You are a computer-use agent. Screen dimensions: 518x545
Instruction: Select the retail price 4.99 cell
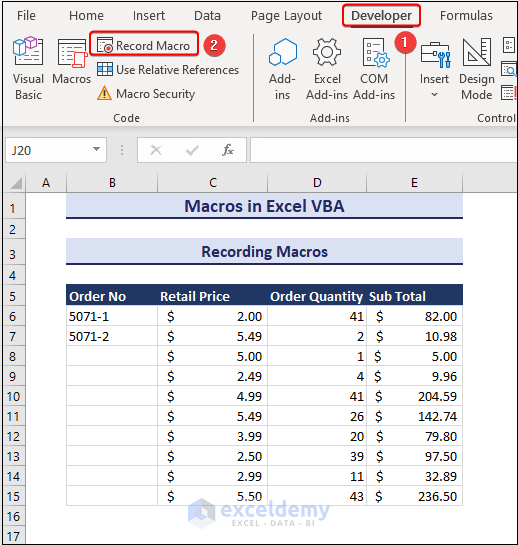[212, 396]
